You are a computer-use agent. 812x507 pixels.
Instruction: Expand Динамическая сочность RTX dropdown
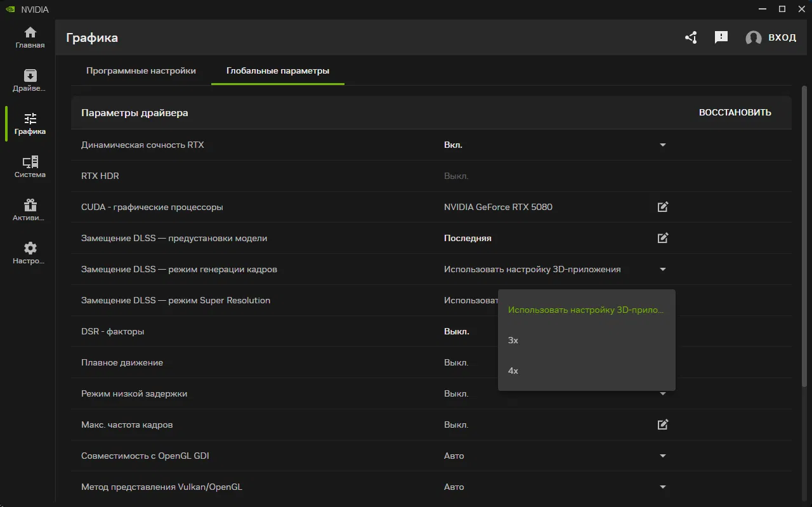[663, 145]
